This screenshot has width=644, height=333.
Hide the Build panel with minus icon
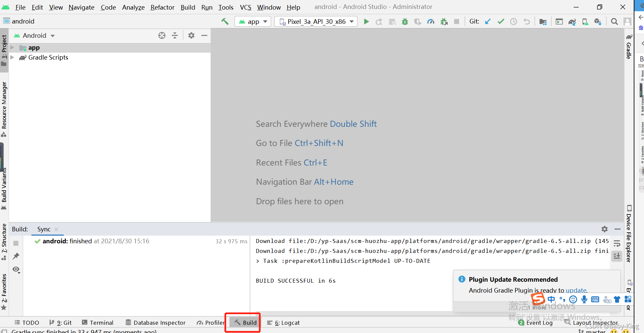click(x=618, y=229)
